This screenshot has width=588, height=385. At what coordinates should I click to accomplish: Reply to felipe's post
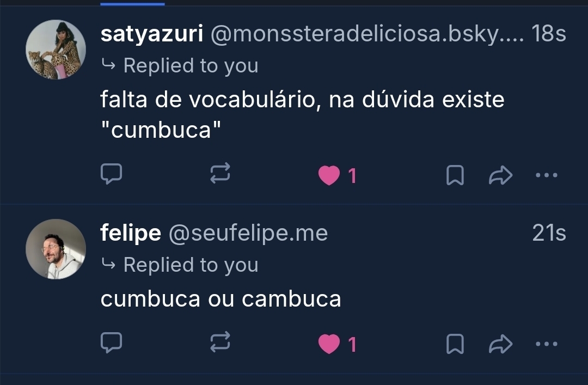[112, 344]
